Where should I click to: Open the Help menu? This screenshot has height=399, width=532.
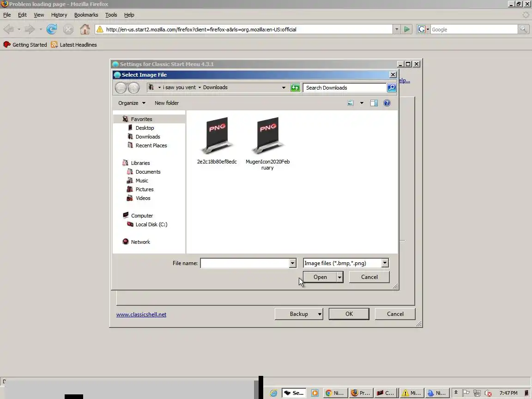pos(129,15)
